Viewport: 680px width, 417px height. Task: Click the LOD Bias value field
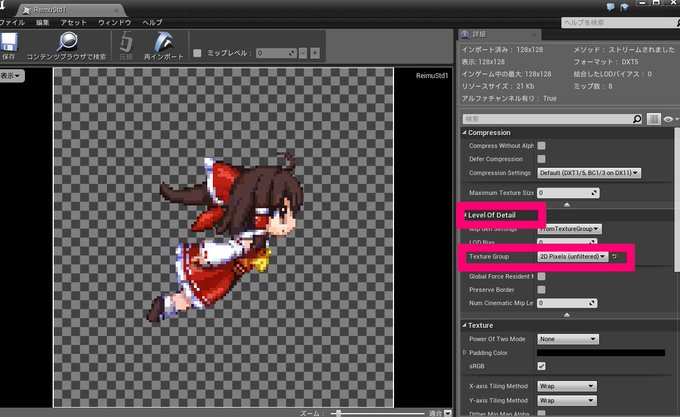point(567,241)
